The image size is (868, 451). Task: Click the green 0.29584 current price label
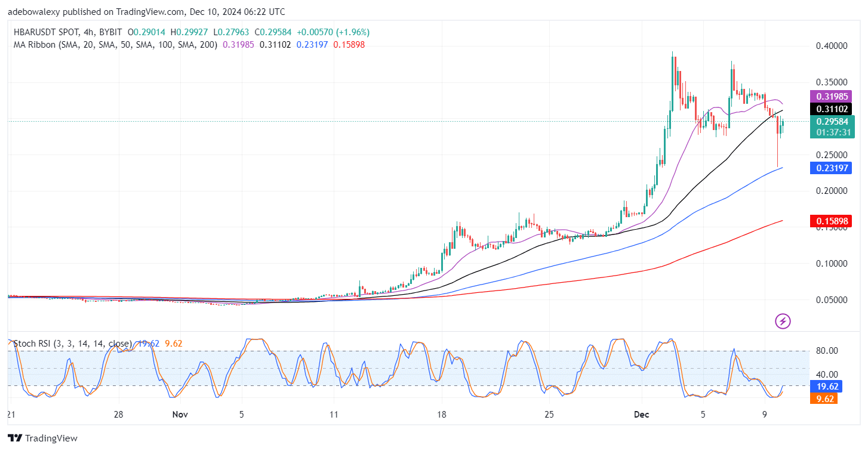pos(832,121)
